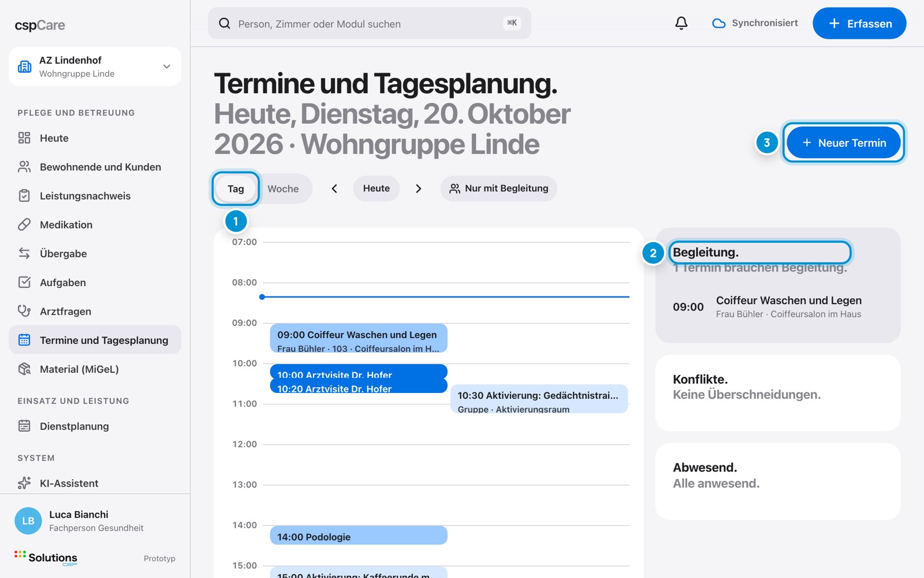
Task: Click the Prototyp label
Action: (x=159, y=558)
